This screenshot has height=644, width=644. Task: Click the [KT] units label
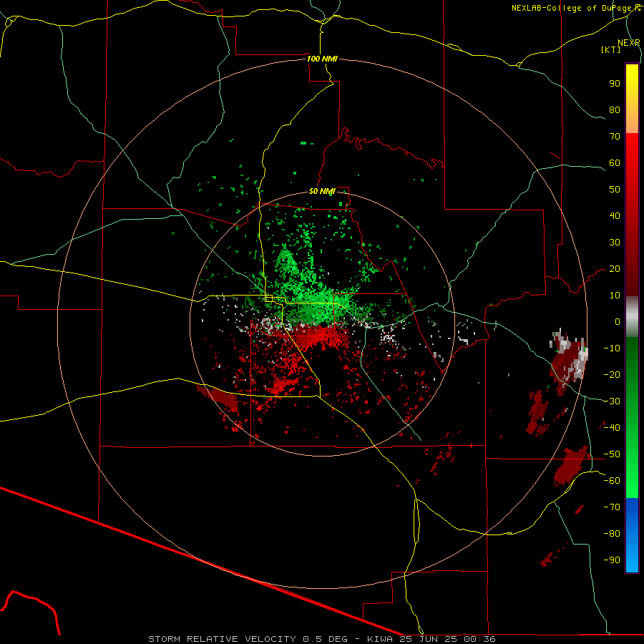610,49
